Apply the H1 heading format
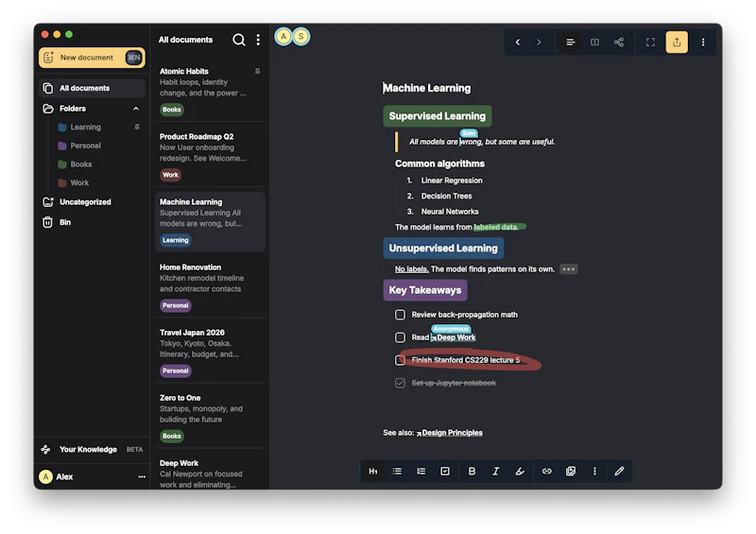756x534 pixels. tap(372, 472)
